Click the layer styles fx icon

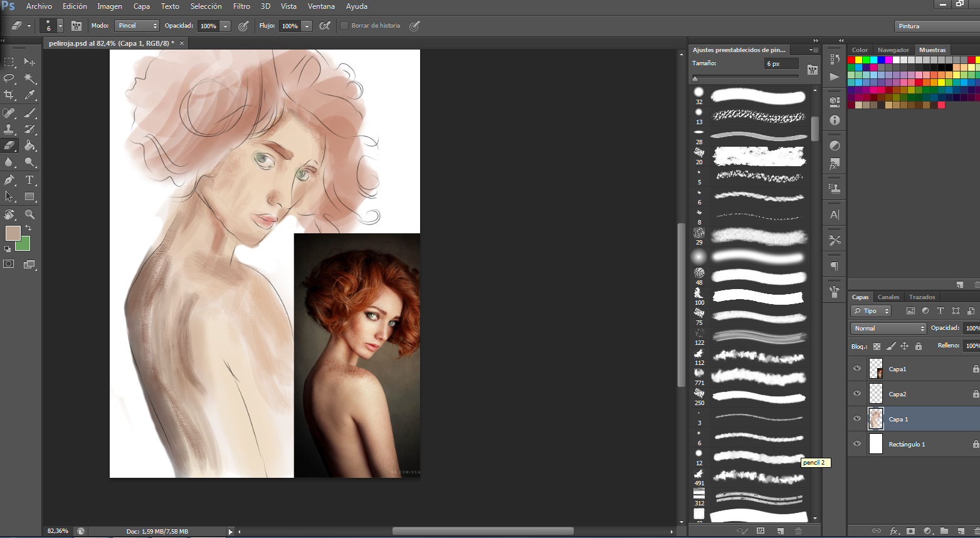[894, 531]
